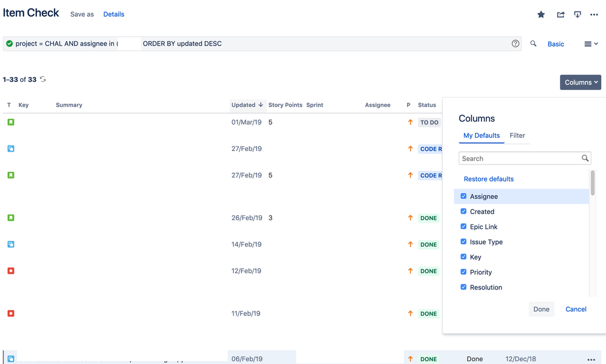The image size is (606, 364).
Task: Click priority arrow in 11/Feb/19 row
Action: 410,314
